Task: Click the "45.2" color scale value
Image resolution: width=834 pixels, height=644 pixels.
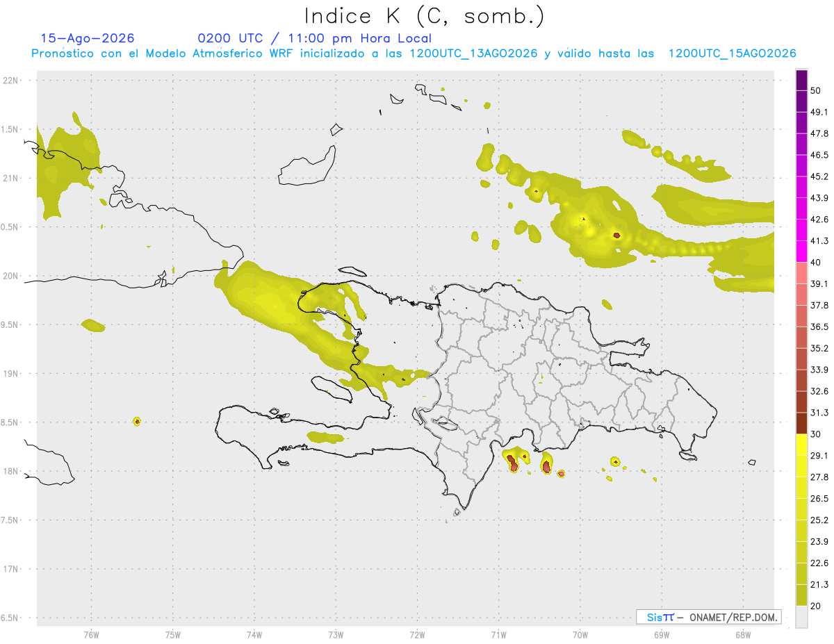Action: (819, 176)
